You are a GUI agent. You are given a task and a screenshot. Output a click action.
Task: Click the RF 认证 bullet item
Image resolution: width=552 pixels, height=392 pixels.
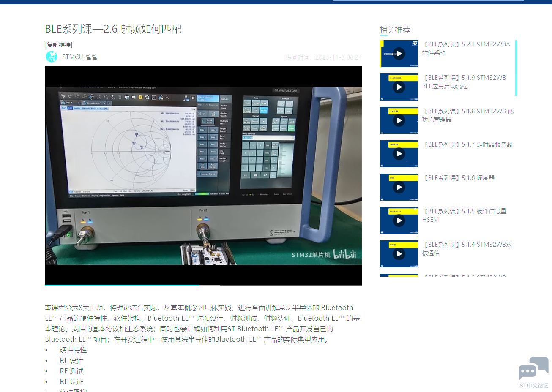click(71, 382)
